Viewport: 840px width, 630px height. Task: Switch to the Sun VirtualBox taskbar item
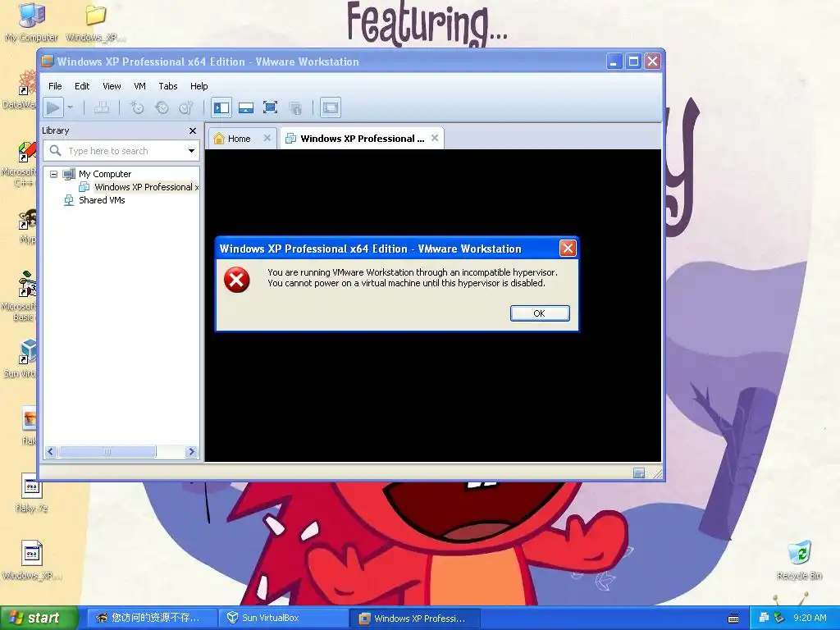(283, 618)
